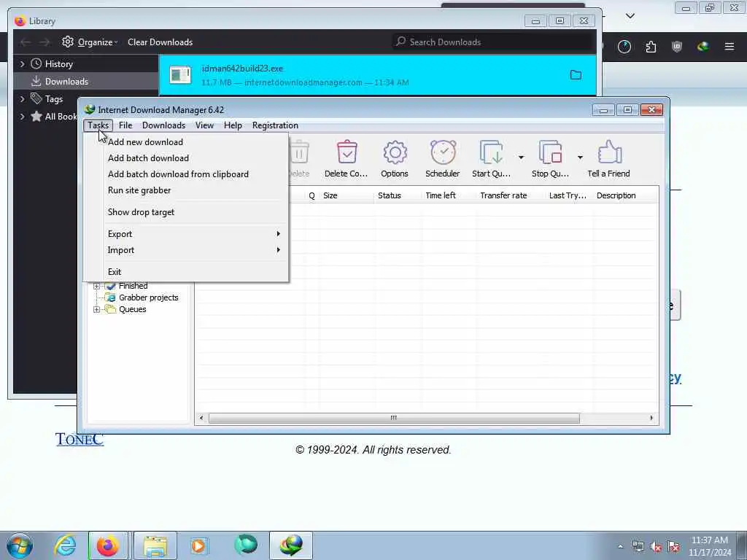
Task: Expand All Bookmarks in Library sidebar
Action: 22,117
